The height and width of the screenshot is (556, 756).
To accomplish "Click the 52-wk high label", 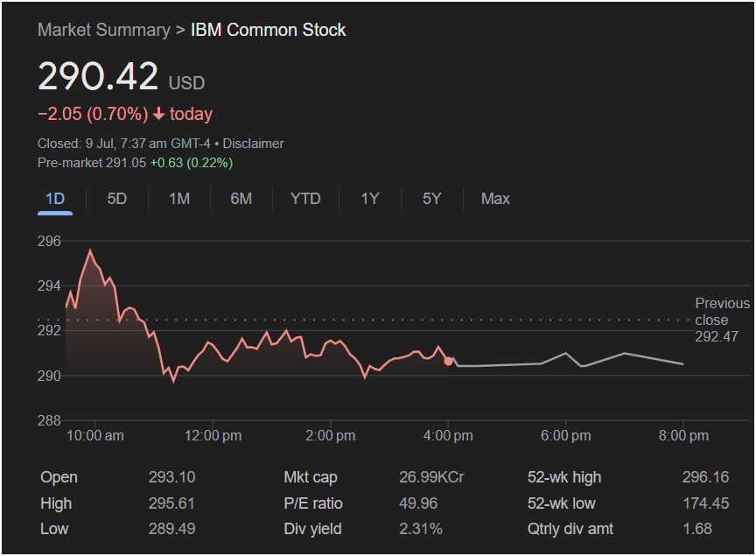I will [564, 477].
